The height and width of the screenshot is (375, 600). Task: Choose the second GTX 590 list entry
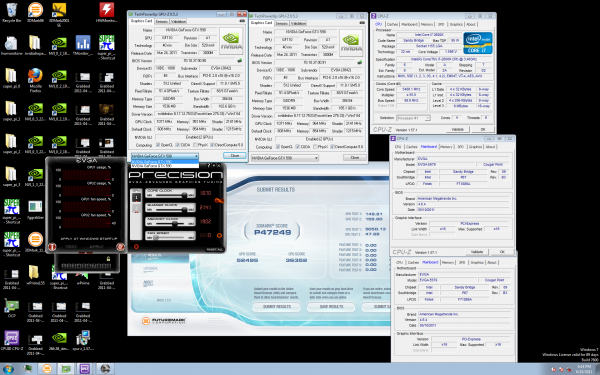click(165, 166)
